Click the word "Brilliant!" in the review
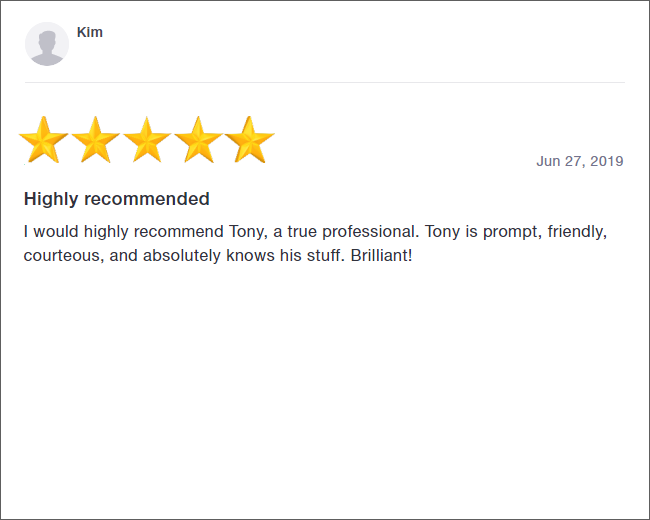The height and width of the screenshot is (520, 650). [381, 255]
